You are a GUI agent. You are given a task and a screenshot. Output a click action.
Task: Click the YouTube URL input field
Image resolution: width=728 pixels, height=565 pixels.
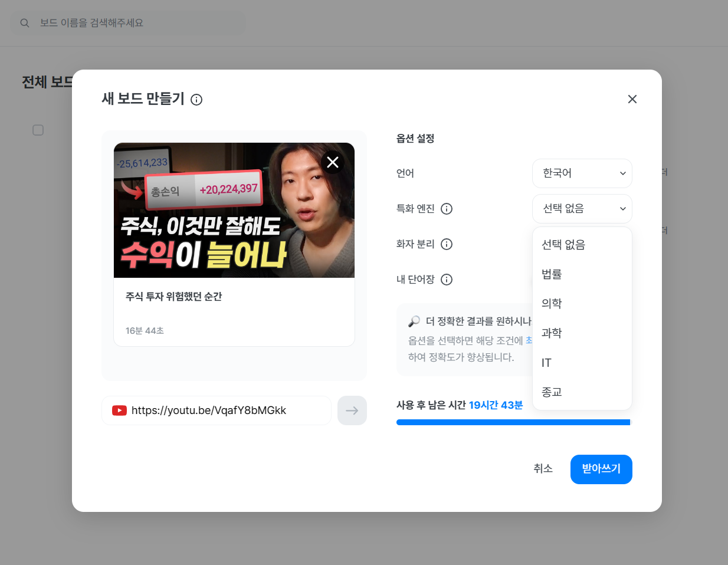[x=217, y=410]
